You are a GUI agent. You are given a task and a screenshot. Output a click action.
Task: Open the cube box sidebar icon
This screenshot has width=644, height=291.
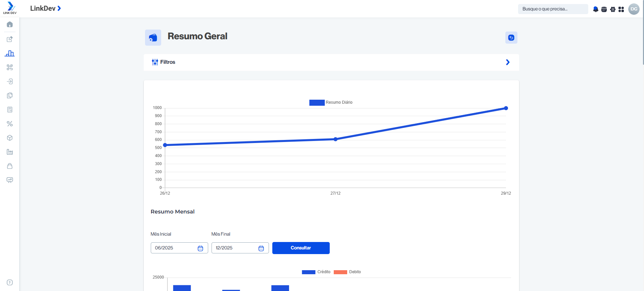(10, 138)
